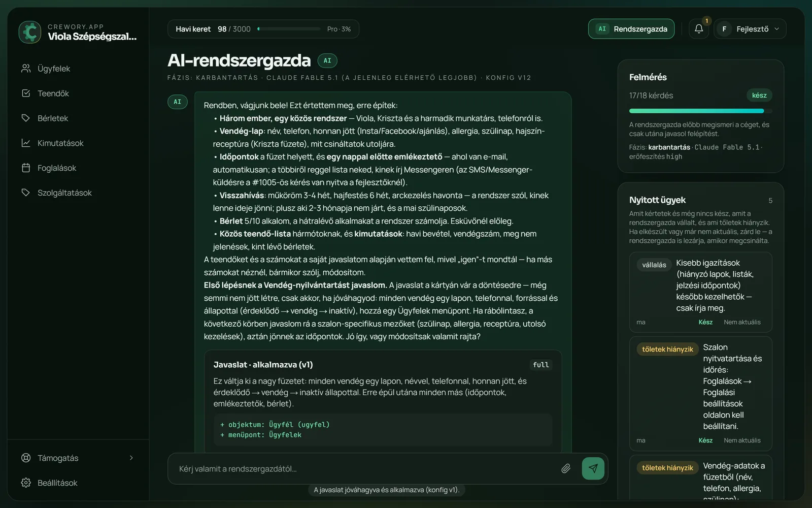The image size is (812, 508).
Task: Click the Foglalások calendar icon
Action: click(x=26, y=168)
